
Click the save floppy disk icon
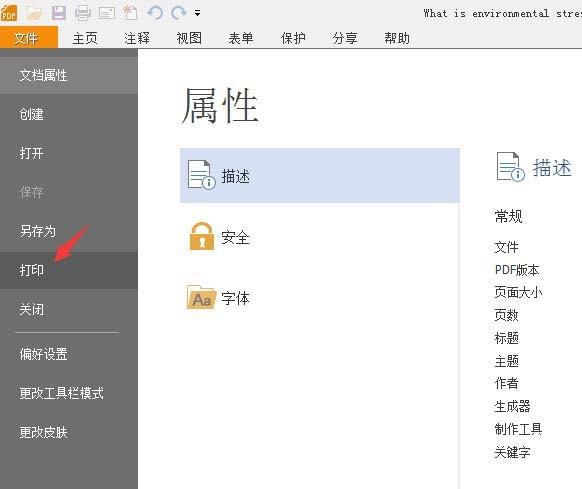pos(59,13)
